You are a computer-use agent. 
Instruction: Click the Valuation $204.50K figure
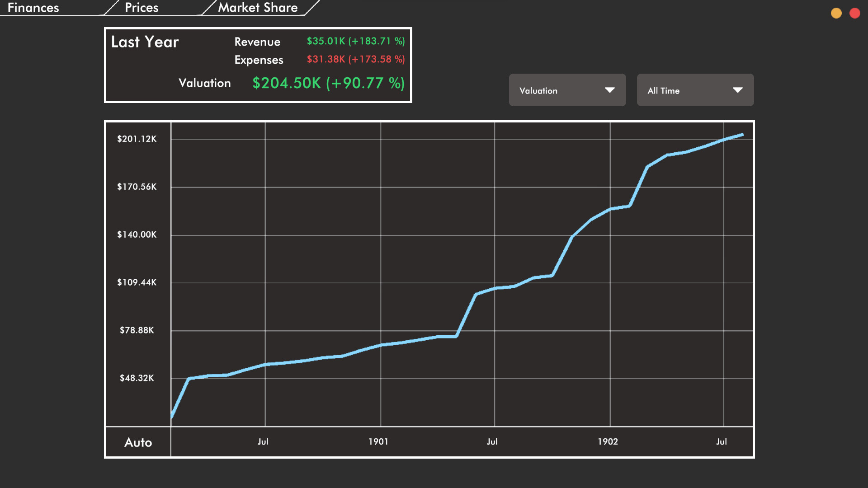click(x=328, y=83)
